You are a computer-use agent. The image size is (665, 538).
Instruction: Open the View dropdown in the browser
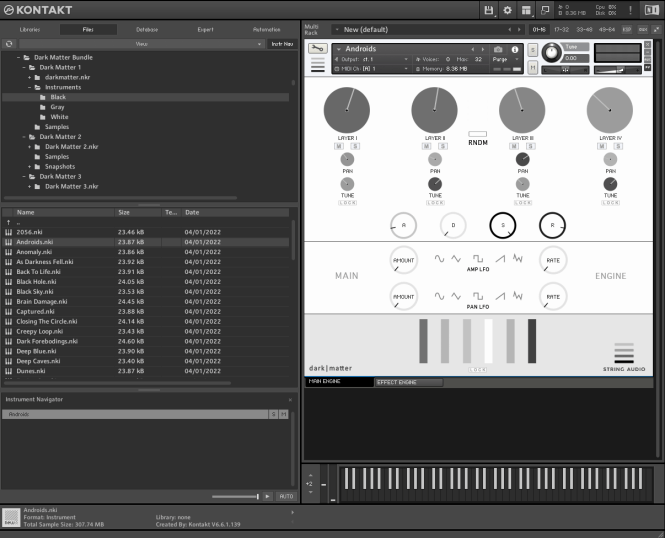click(140, 44)
